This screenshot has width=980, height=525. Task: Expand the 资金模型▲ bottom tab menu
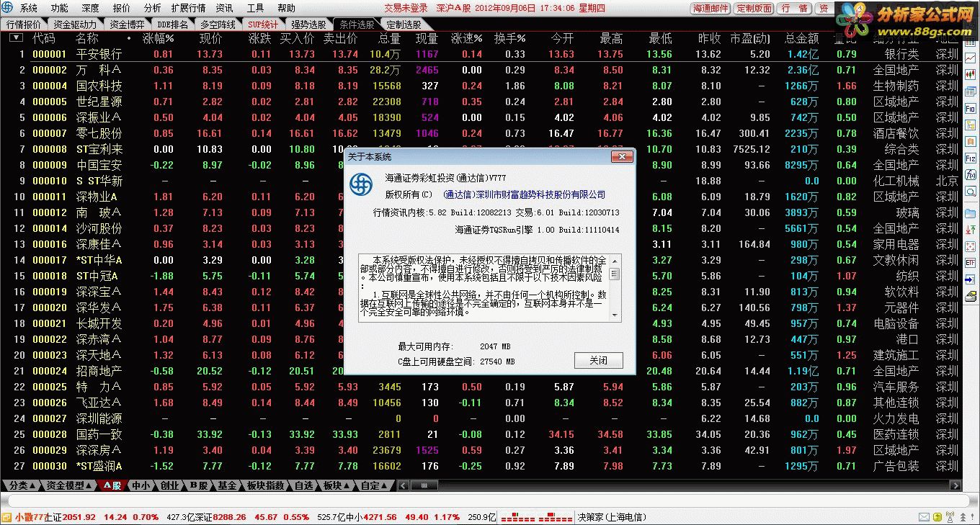70,485
